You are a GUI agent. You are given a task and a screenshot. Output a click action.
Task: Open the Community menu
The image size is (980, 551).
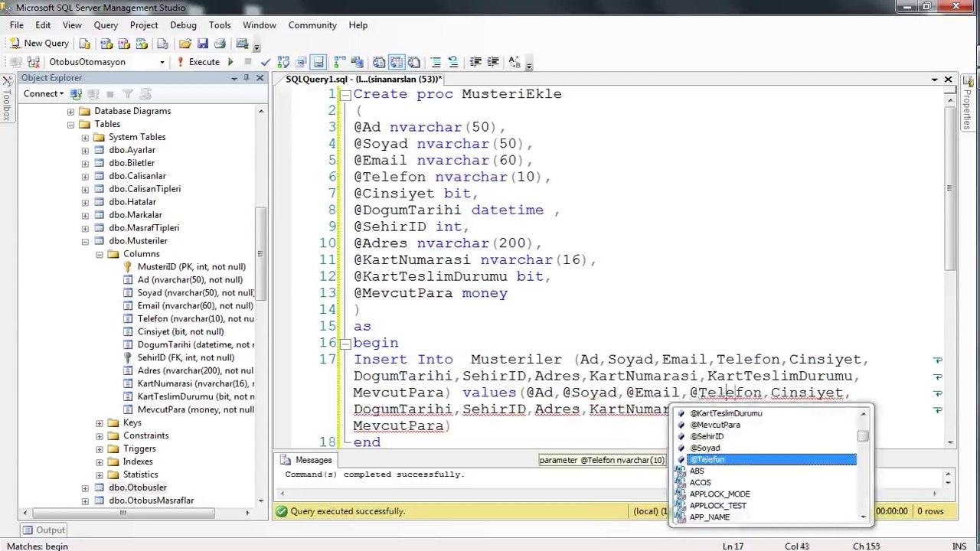point(312,25)
